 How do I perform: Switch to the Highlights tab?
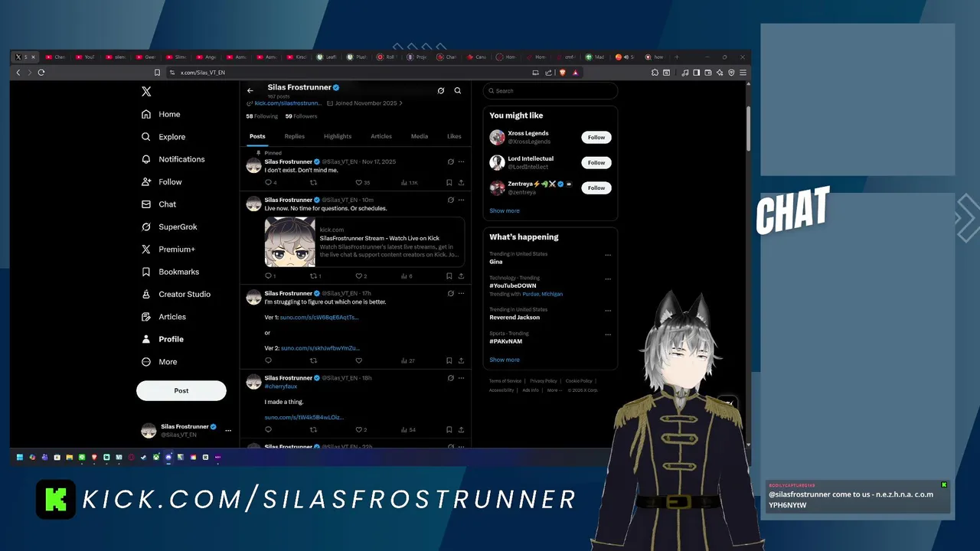(x=338, y=136)
